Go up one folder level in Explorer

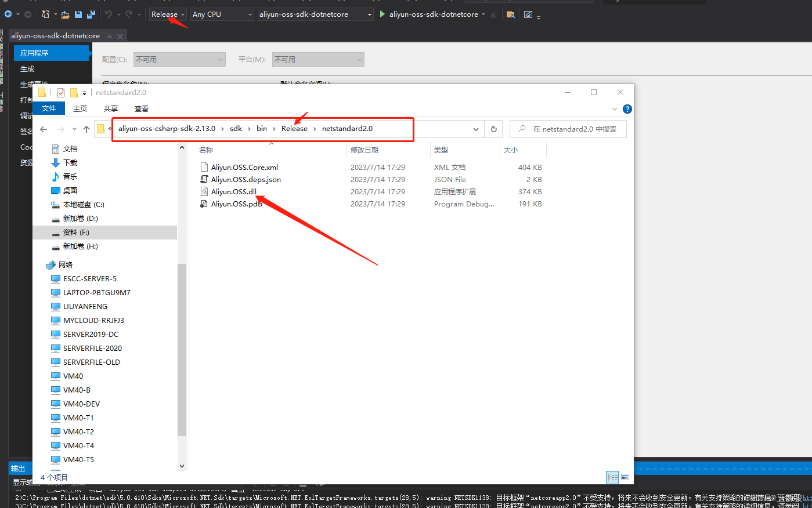86,129
